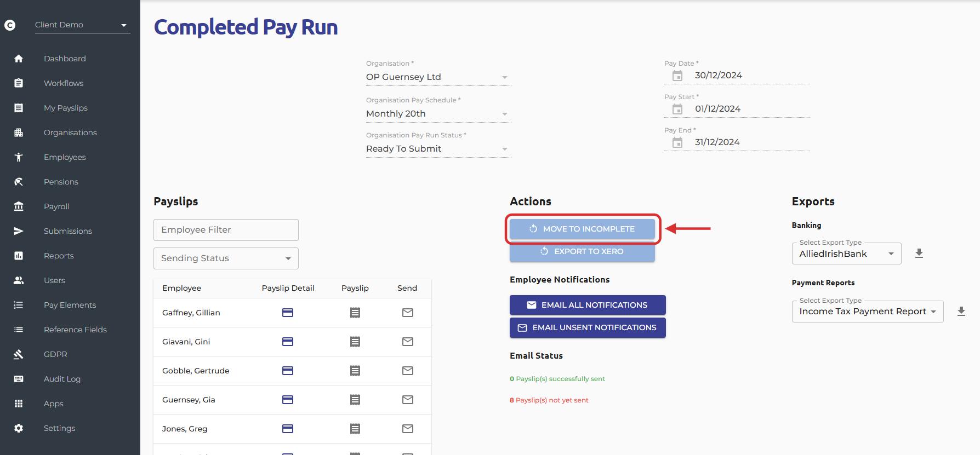
Task: View payslip document for Giavani, Gini
Action: pyautogui.click(x=355, y=342)
